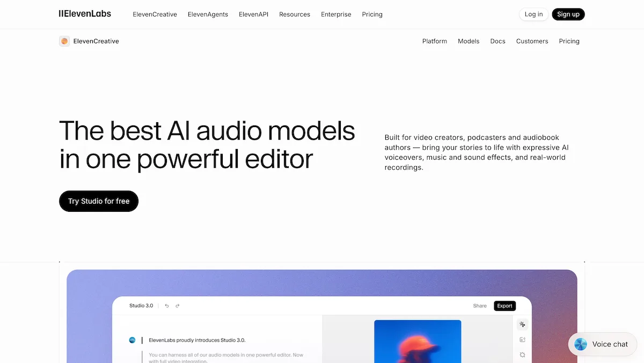Viewport: 644px width, 363px height.
Task: Click the Export button in Studio preview
Action: click(504, 306)
